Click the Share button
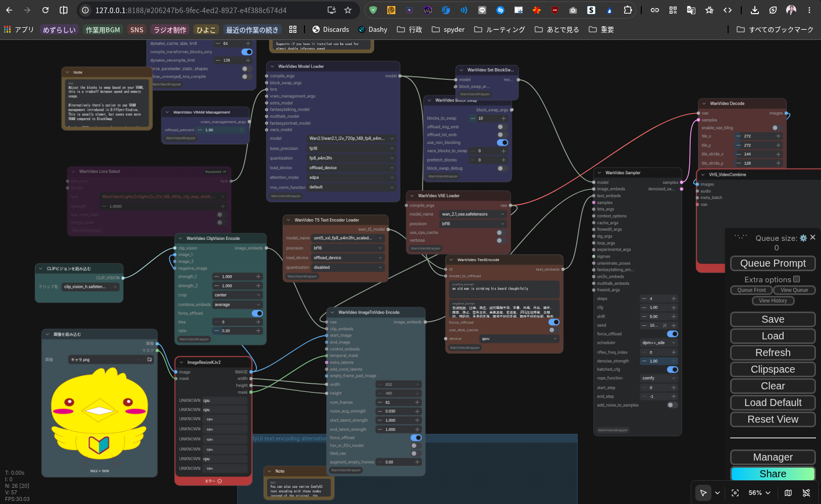This screenshot has width=821, height=504. [773, 474]
